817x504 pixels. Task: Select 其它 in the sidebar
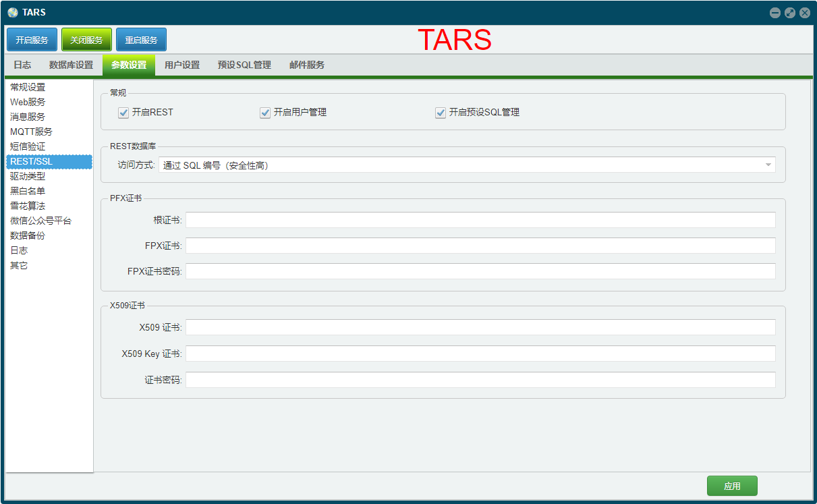coord(49,265)
